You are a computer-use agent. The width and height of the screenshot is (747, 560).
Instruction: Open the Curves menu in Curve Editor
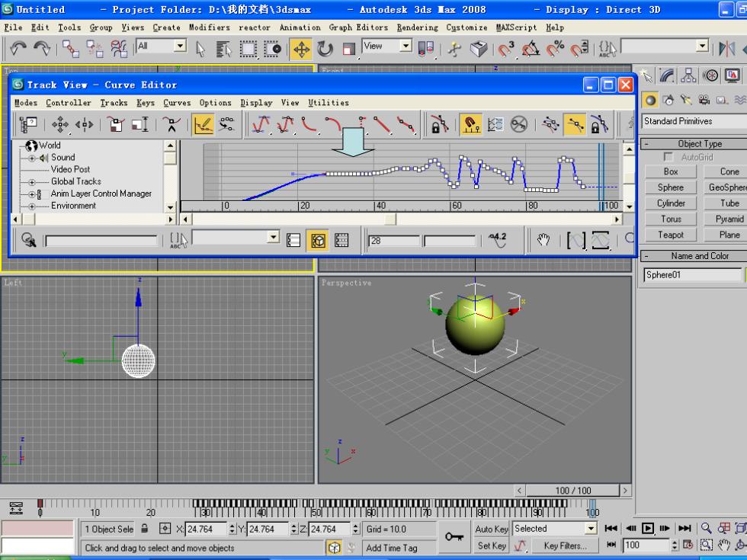[177, 103]
